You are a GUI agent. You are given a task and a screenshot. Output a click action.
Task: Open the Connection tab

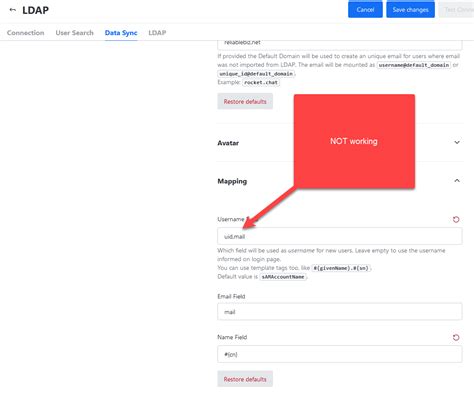[26, 33]
